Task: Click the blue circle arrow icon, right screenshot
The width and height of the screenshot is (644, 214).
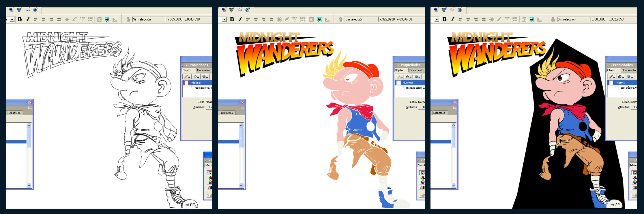Action: point(460,10)
